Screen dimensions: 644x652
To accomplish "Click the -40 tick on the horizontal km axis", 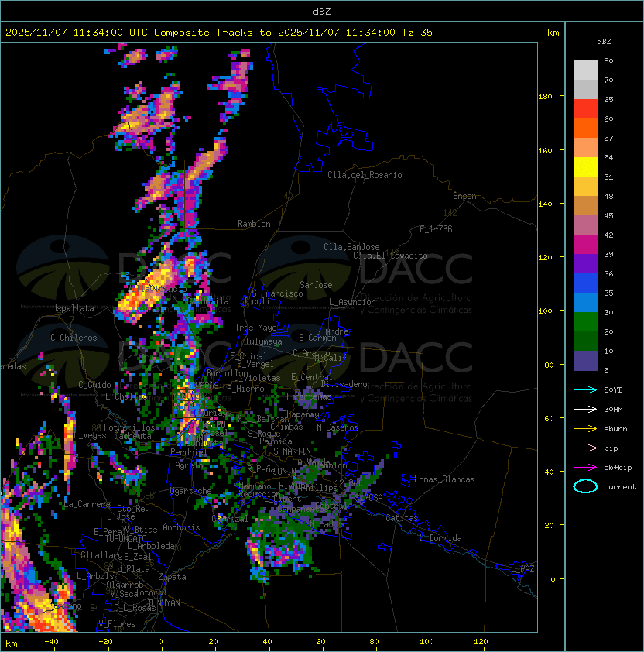I will point(51,642).
